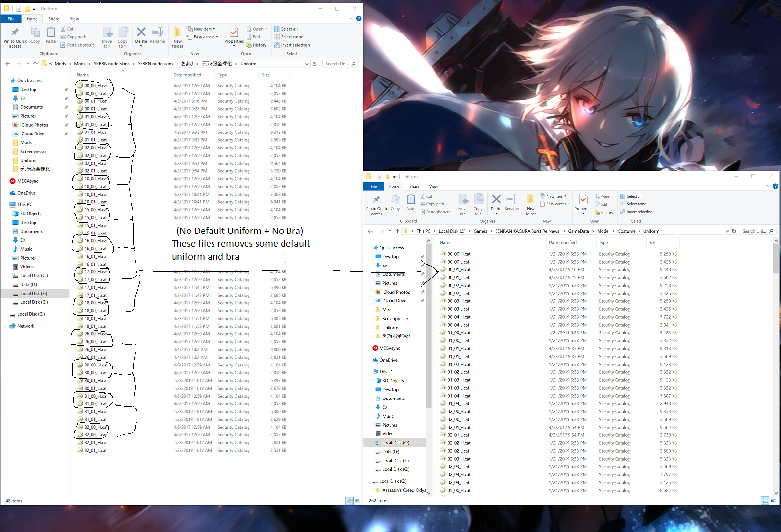This screenshot has height=532, width=781.
Task: Create a New folder in SKBRN mods window
Action: click(177, 37)
